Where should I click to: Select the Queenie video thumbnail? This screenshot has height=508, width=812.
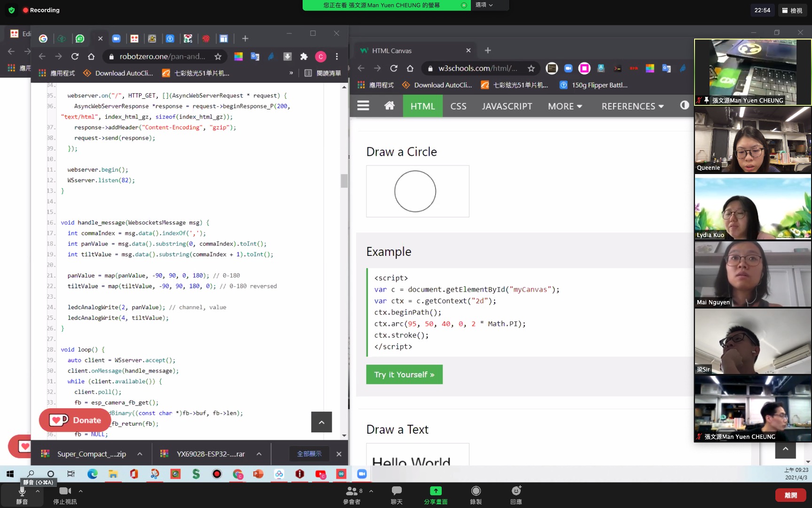tap(753, 140)
